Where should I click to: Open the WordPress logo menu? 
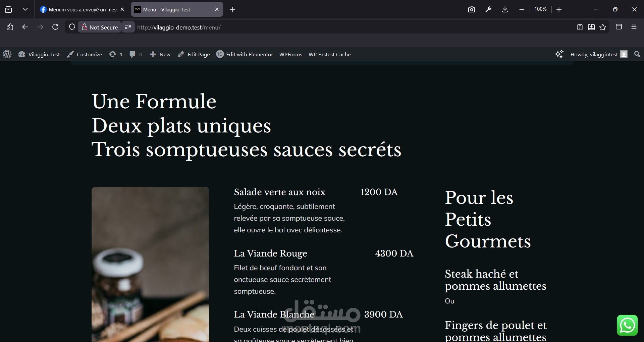tap(7, 54)
